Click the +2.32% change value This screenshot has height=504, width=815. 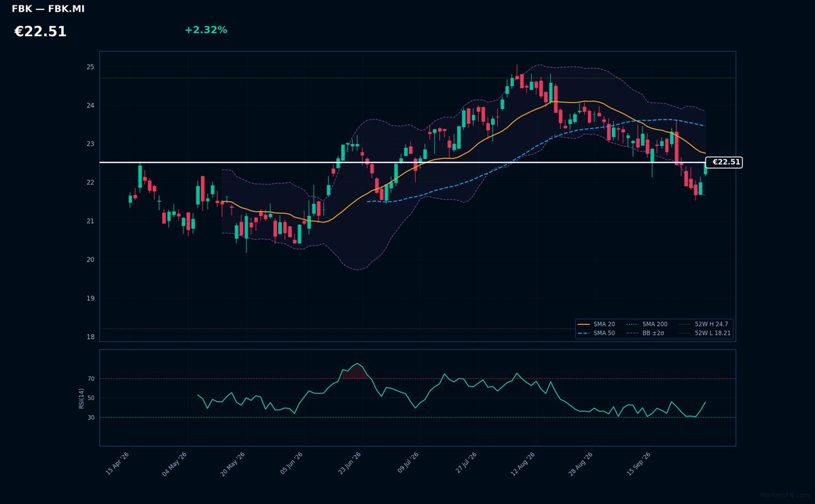pyautogui.click(x=206, y=30)
